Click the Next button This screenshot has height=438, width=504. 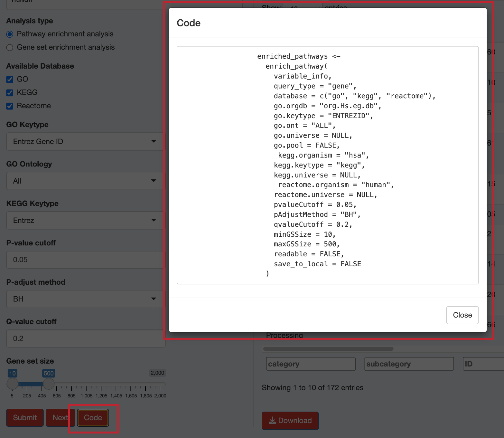click(x=60, y=418)
